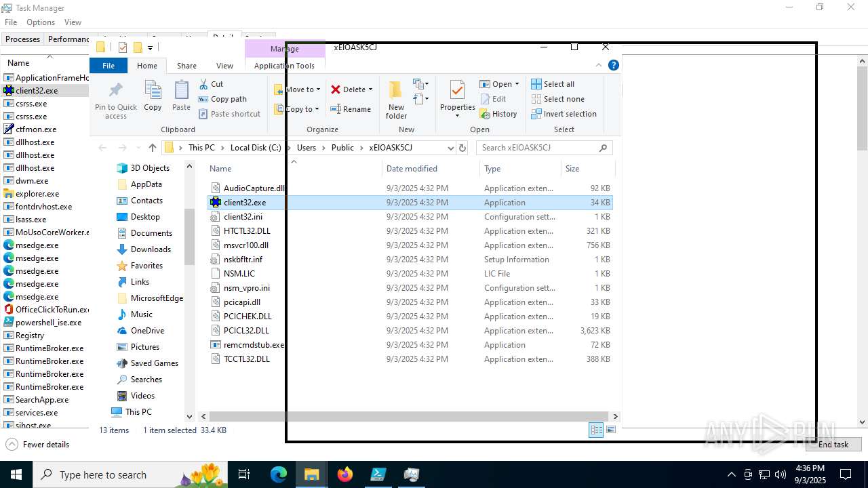The image size is (868, 488).
Task: Open Downloads in navigation pane
Action: (x=151, y=249)
